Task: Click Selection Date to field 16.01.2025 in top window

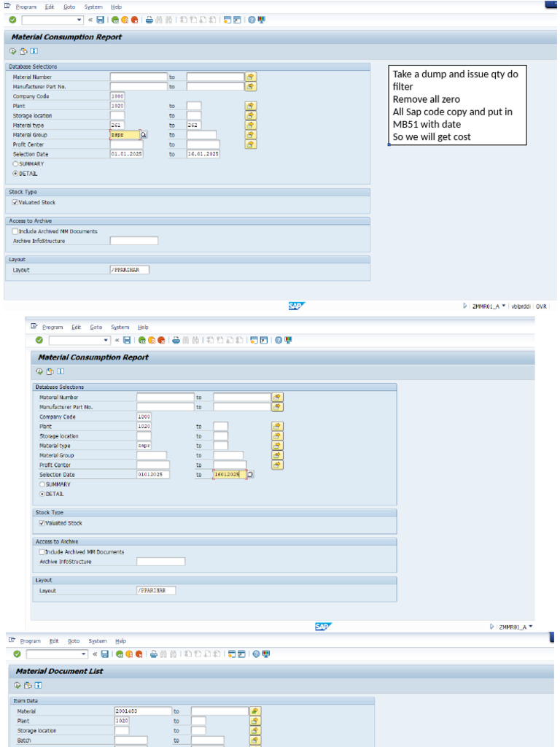Action: coord(203,154)
